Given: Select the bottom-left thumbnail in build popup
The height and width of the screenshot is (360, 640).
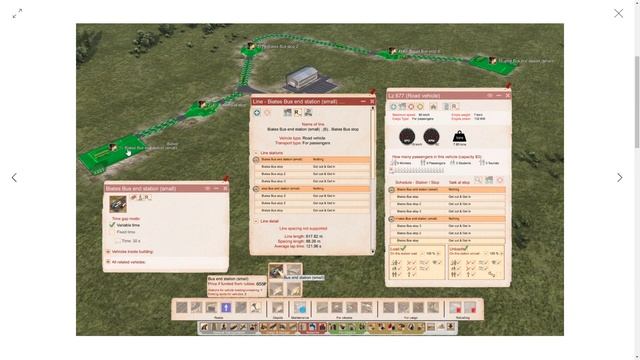Looking at the screenshot, I should click(276, 289).
